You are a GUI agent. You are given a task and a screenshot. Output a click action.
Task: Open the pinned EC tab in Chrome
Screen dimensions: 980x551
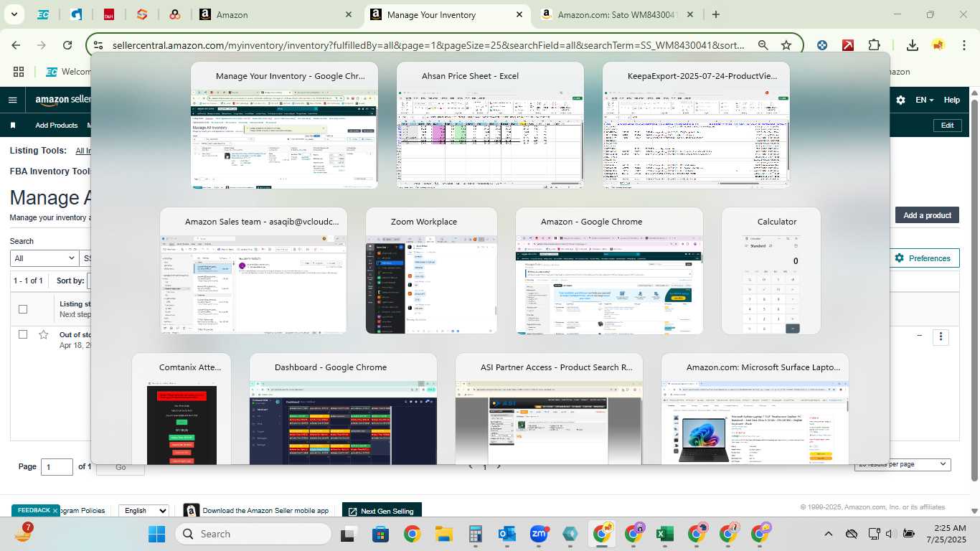[x=43, y=14]
